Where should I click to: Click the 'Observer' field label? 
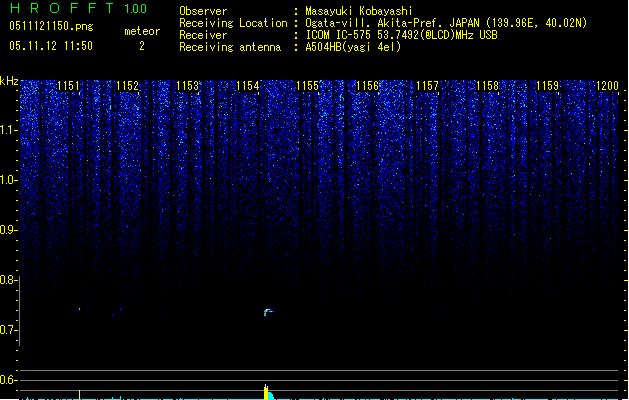click(x=203, y=11)
